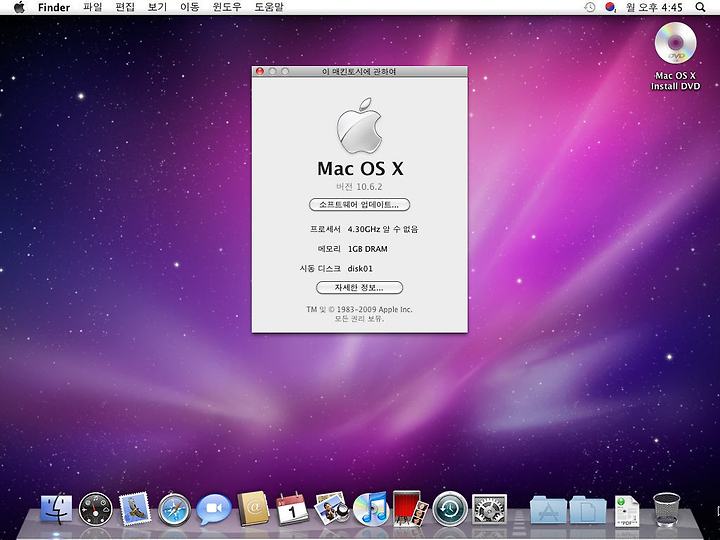Open the 윈도우 menu
The image size is (720, 540).
(x=227, y=7)
